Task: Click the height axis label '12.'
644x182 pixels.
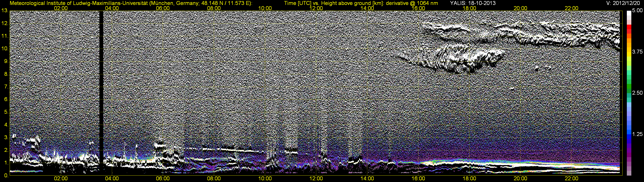Action: 5,23
